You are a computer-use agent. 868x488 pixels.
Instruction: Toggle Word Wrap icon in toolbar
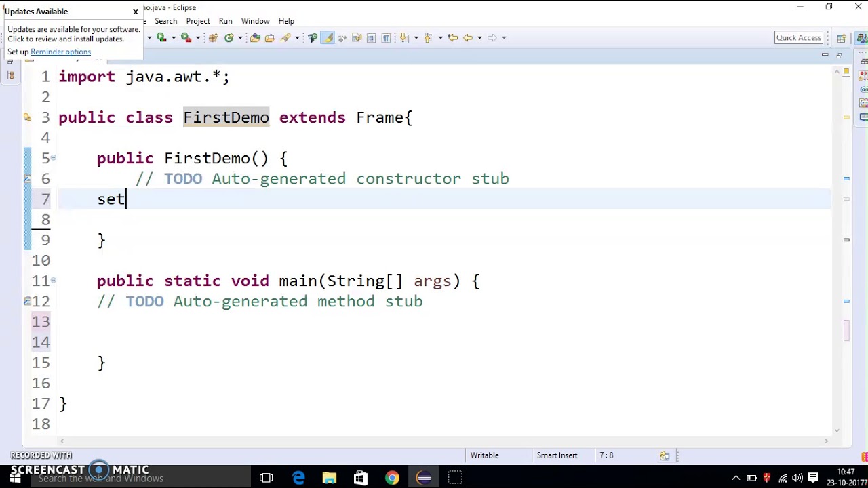pyautogui.click(x=357, y=37)
